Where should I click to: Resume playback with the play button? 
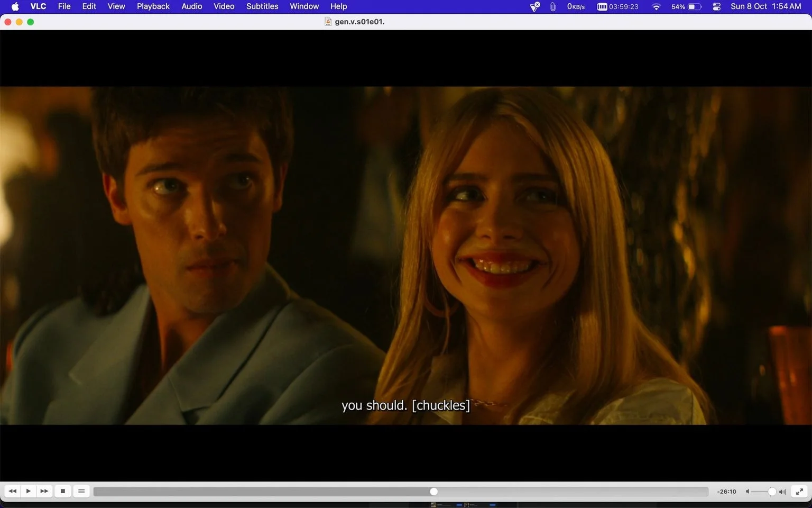pos(29,491)
